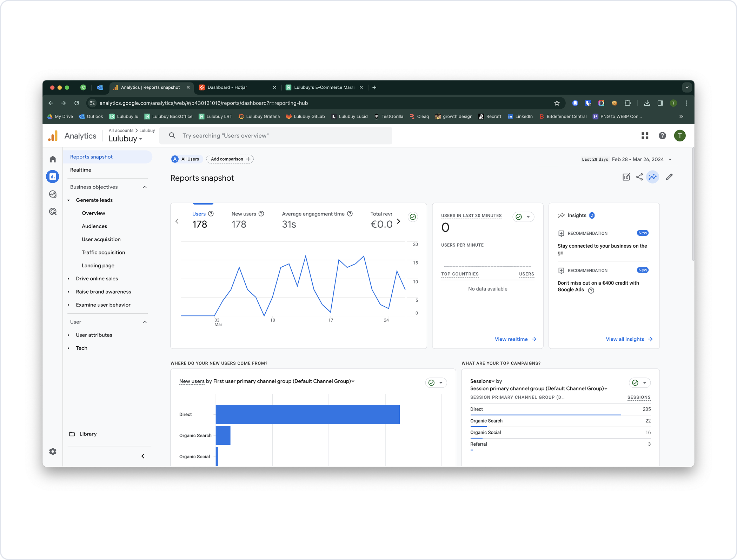Screen dimensions: 737x560
Task: Reload the page
Action: [x=77, y=103]
